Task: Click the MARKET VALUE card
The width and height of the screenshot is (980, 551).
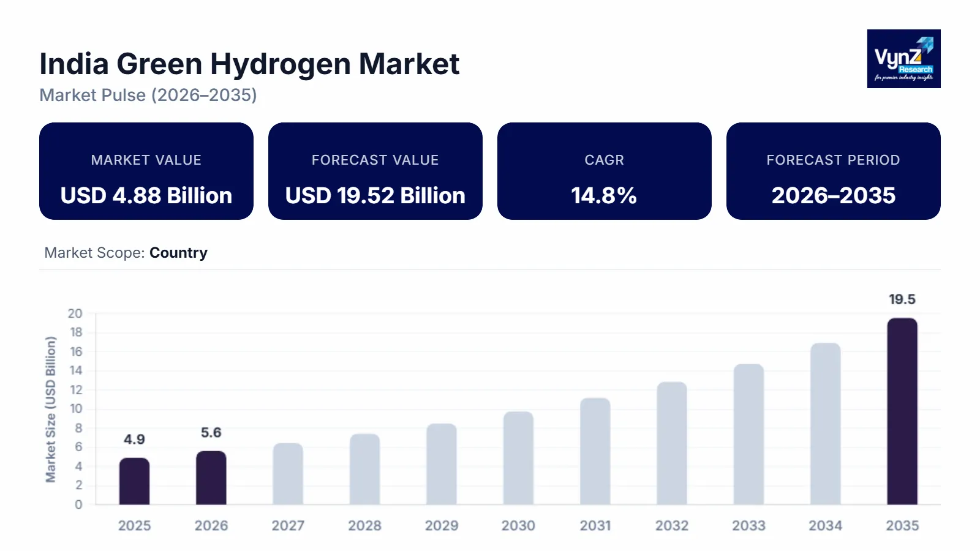Action: pos(146,171)
